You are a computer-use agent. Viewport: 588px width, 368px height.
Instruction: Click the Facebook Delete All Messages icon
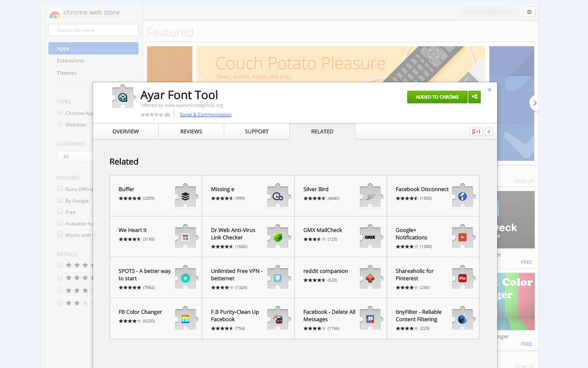370,319
